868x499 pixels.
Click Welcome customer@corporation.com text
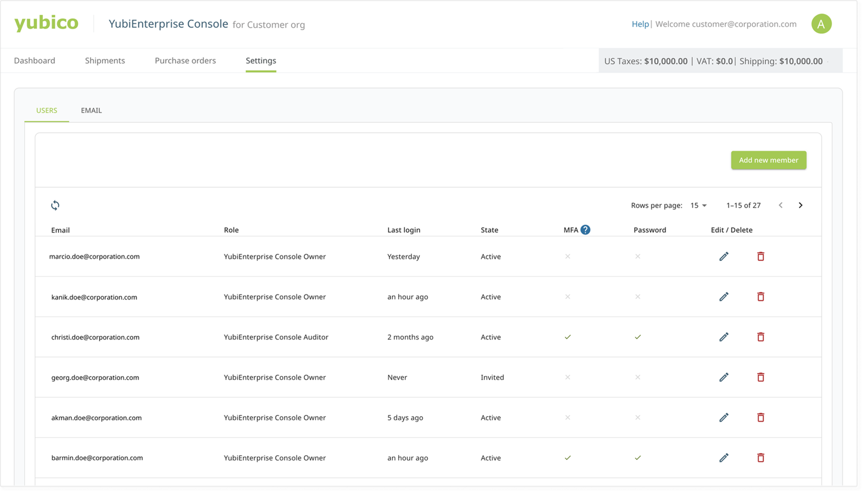[x=726, y=24]
